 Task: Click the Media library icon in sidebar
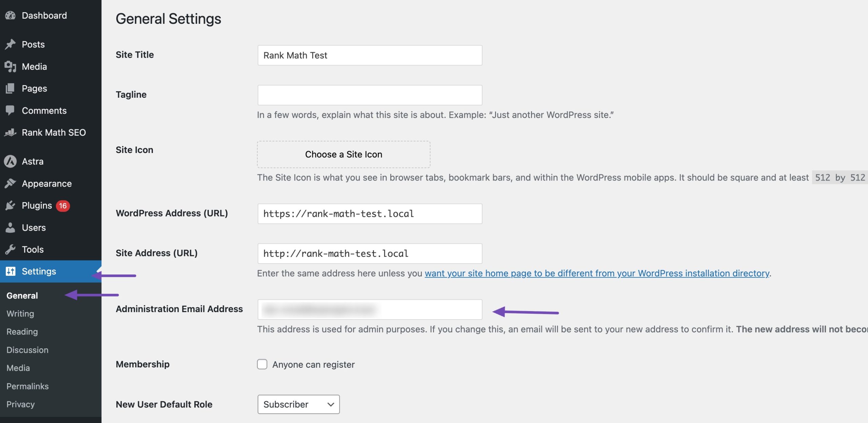pos(10,66)
